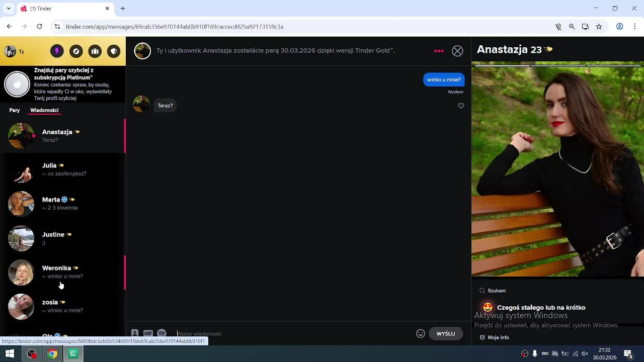Open the Wi-Fi network tray icon
The image size is (644, 362).
575,354
